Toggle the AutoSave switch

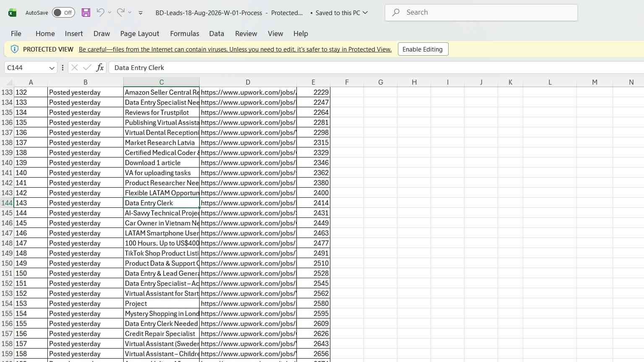pyautogui.click(x=64, y=13)
